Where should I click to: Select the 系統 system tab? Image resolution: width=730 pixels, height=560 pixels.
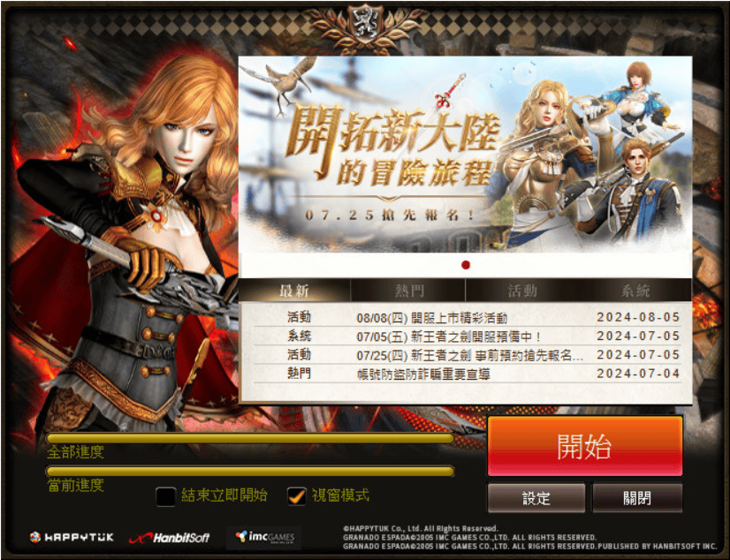tap(635, 291)
